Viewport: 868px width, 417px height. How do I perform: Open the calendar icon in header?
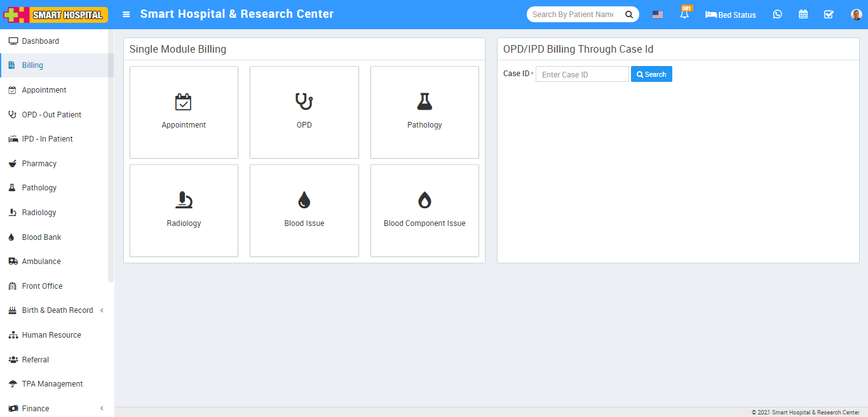coord(803,15)
